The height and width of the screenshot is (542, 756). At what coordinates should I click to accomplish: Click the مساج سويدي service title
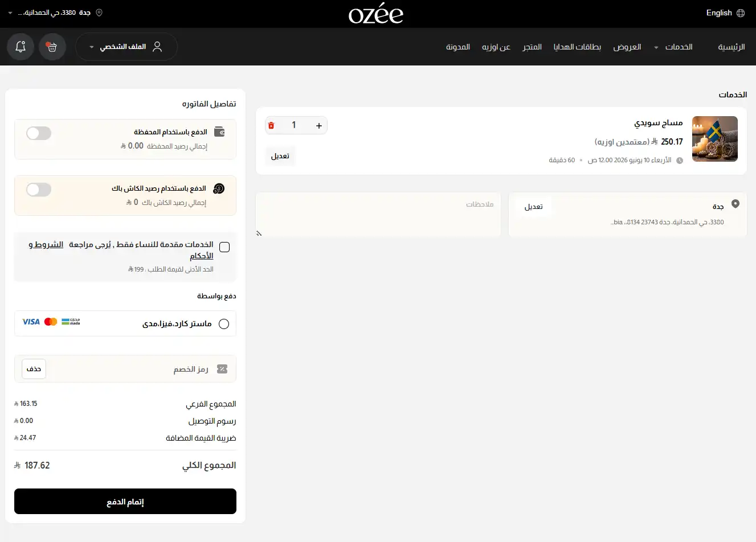(659, 122)
